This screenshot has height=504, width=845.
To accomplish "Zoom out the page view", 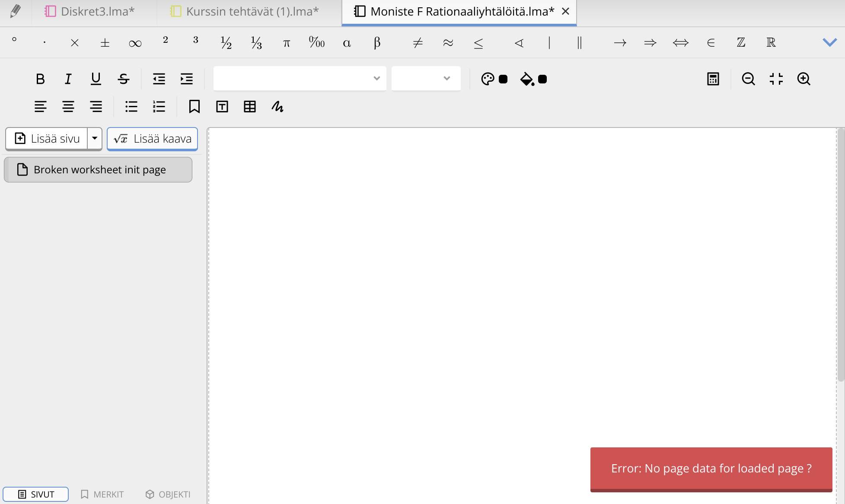I will (x=749, y=79).
